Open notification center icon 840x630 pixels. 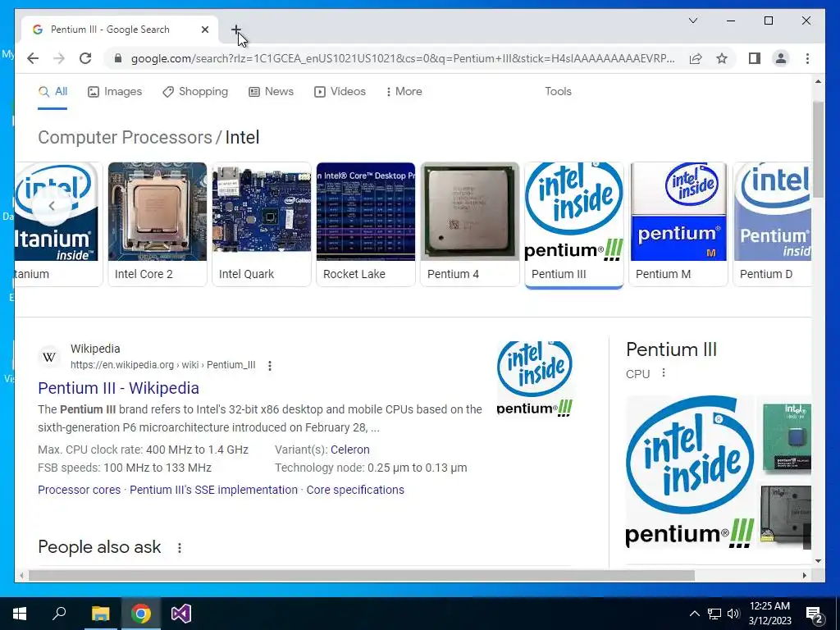(815, 615)
